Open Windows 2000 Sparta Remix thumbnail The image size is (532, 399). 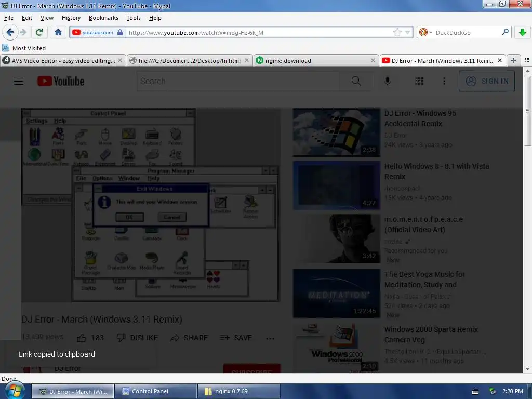(x=337, y=348)
